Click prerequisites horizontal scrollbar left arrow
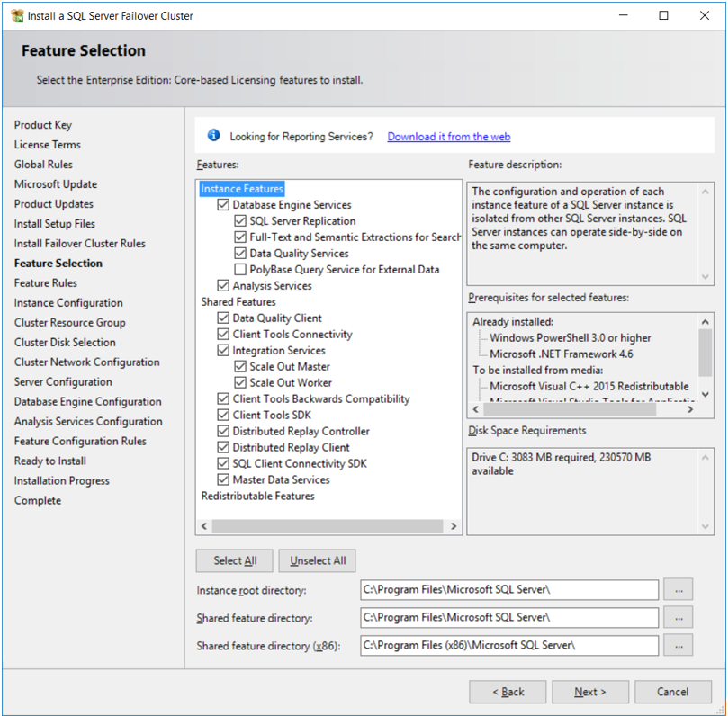Image resolution: width=728 pixels, height=716 pixels. point(475,409)
